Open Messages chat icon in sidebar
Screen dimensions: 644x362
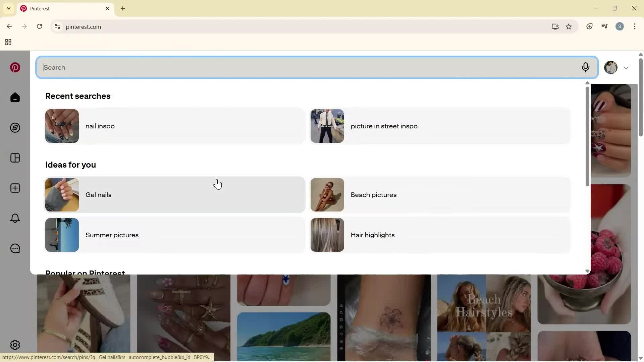click(x=15, y=248)
